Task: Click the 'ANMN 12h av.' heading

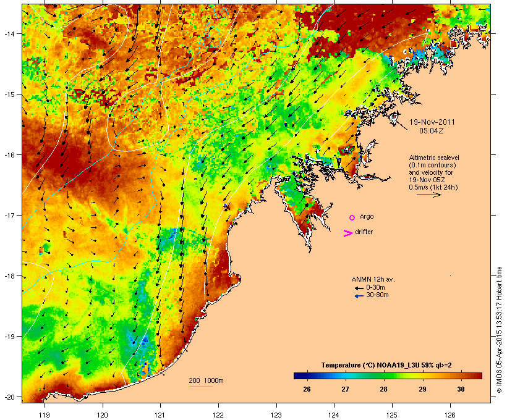Action: tap(373, 279)
